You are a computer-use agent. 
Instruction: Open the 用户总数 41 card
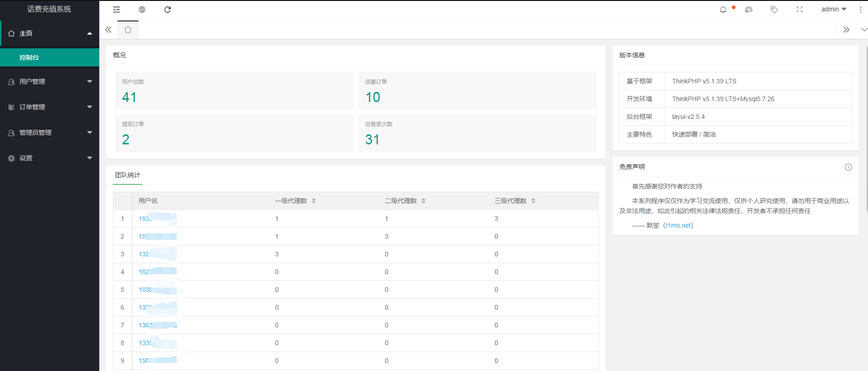pyautogui.click(x=234, y=91)
